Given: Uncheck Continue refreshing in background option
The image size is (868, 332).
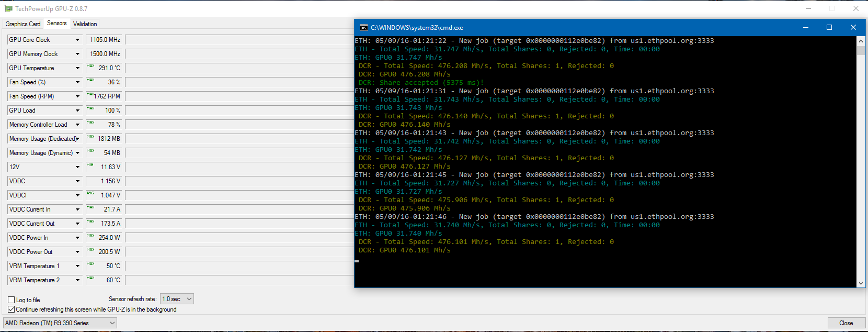Looking at the screenshot, I should tap(11, 309).
